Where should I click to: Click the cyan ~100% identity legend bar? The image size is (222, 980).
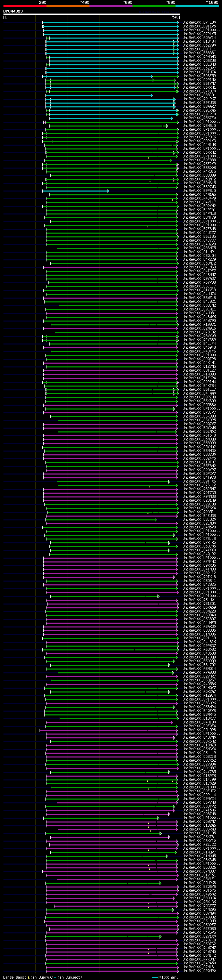click(197, 6)
